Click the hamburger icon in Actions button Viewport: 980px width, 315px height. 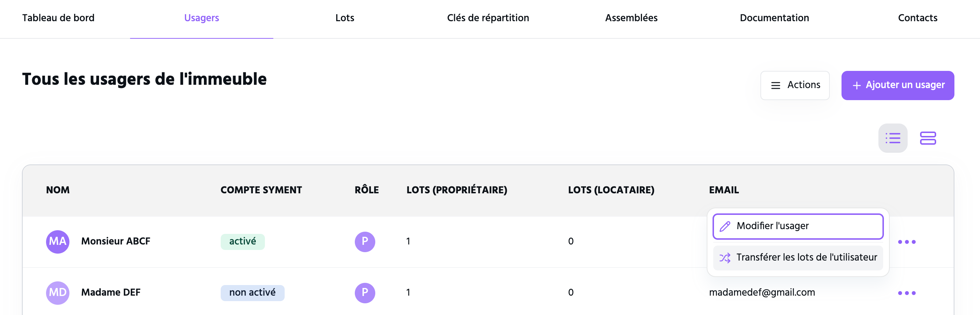pos(775,86)
